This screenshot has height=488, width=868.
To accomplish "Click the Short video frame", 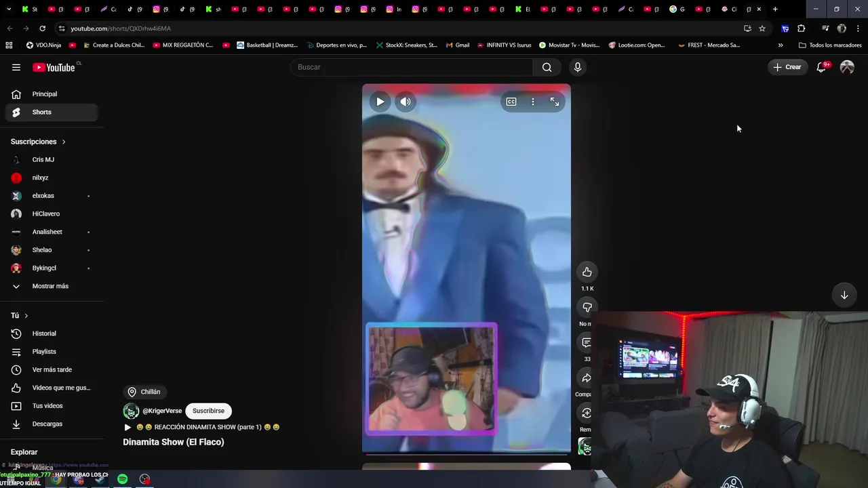I will [x=467, y=268].
